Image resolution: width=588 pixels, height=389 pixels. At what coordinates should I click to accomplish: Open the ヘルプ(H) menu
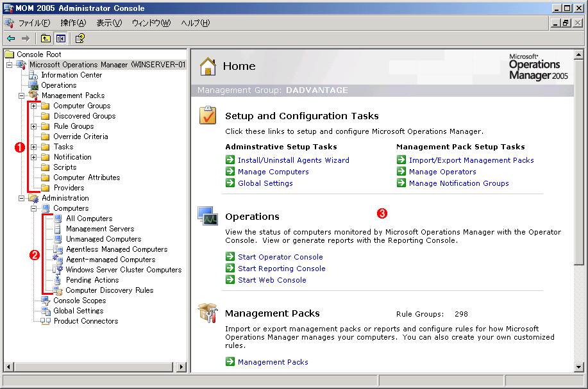click(x=196, y=23)
